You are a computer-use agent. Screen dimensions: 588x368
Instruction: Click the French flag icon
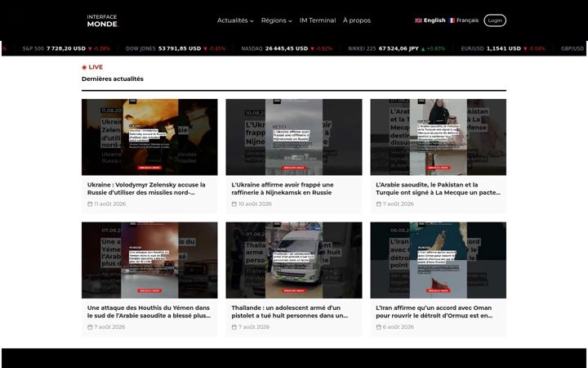click(x=452, y=20)
